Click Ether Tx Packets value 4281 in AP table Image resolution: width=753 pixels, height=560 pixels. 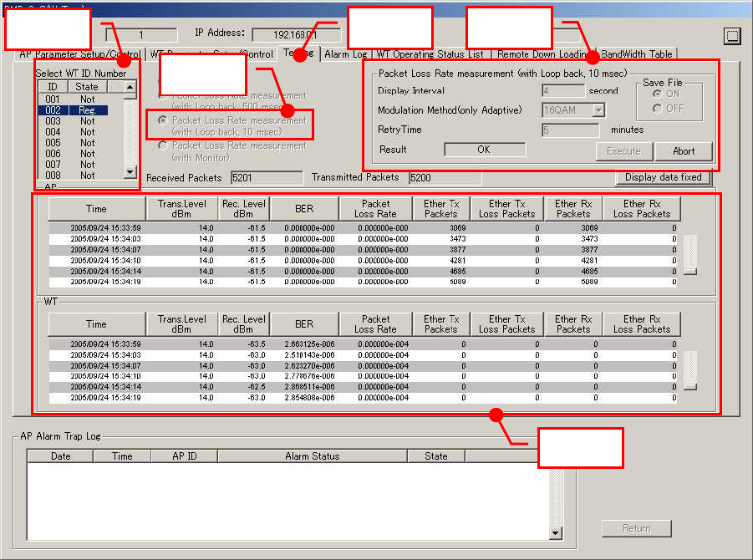457,261
